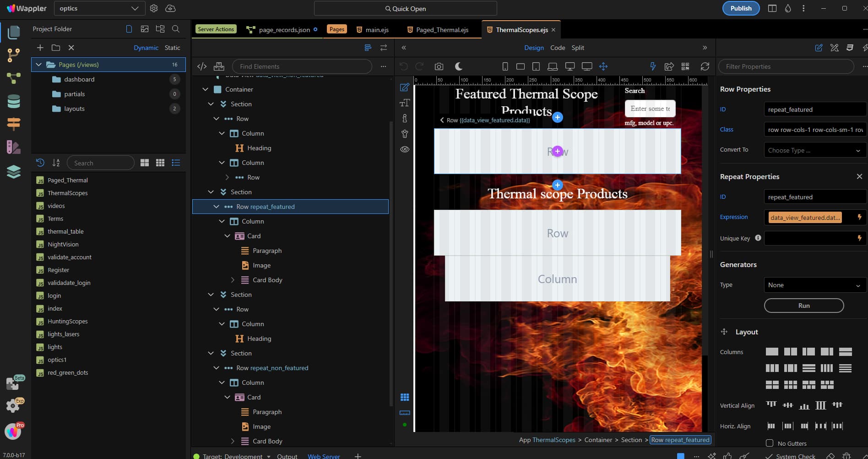Click the Publish button
868x459 pixels.
tap(741, 8)
